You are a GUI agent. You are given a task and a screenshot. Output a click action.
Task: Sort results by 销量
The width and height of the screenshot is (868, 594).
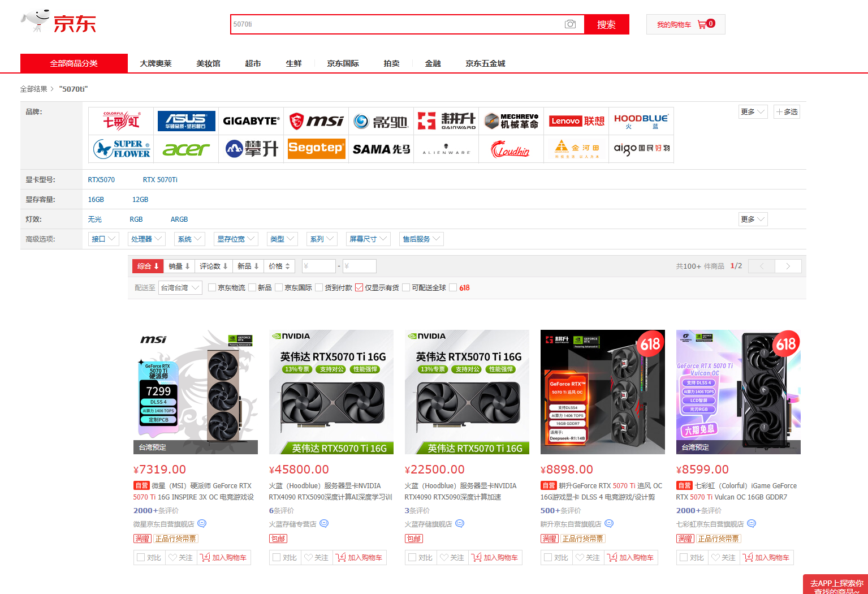(179, 266)
